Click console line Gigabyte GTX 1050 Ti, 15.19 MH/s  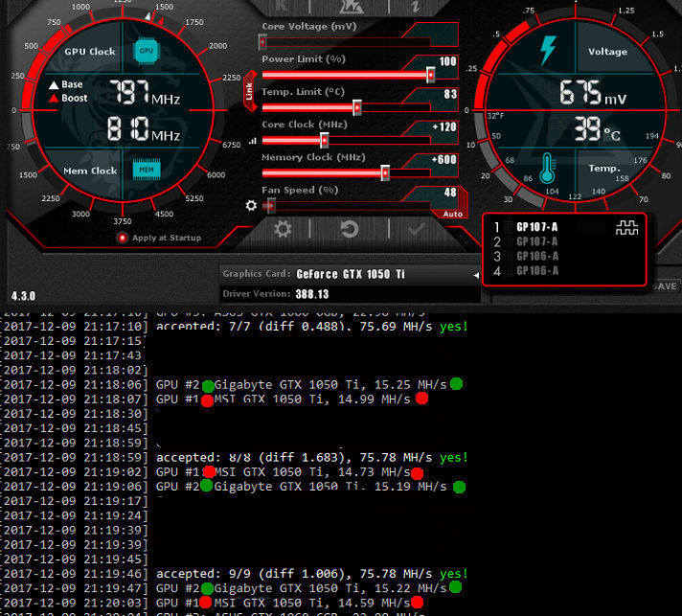point(302,487)
